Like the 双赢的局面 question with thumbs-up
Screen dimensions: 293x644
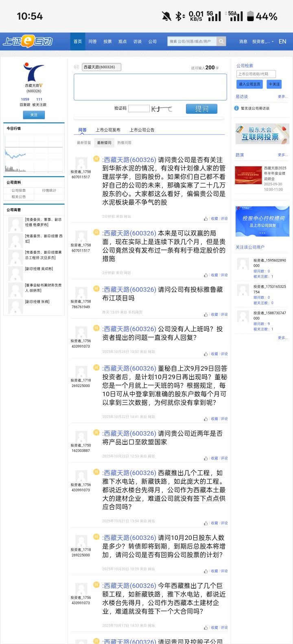tap(206, 275)
